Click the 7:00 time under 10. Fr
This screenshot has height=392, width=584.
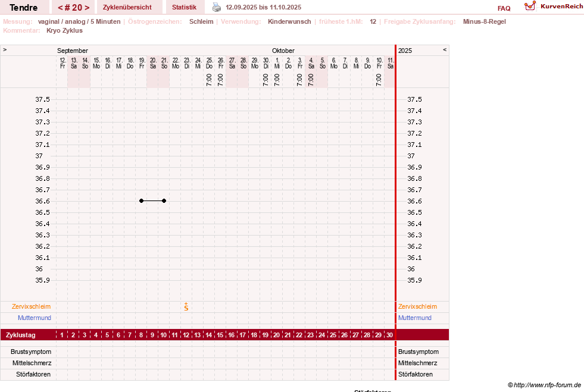click(x=379, y=80)
